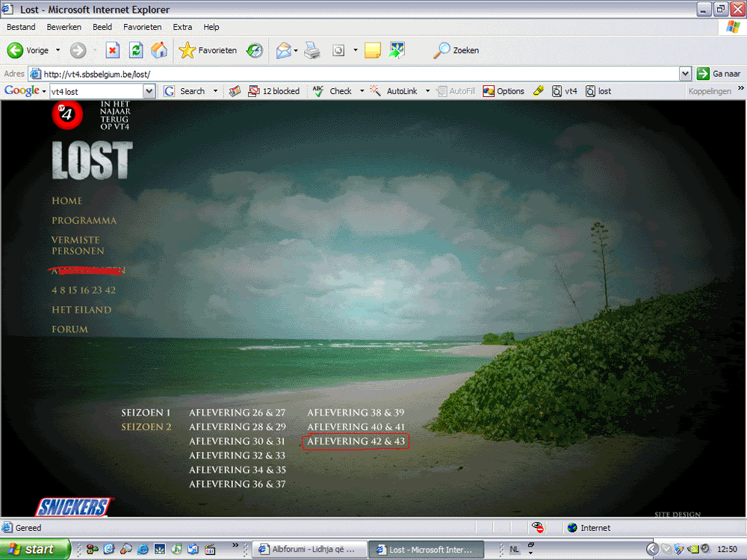Open the HET EILAND link
Screen dimensions: 747x560
point(81,310)
